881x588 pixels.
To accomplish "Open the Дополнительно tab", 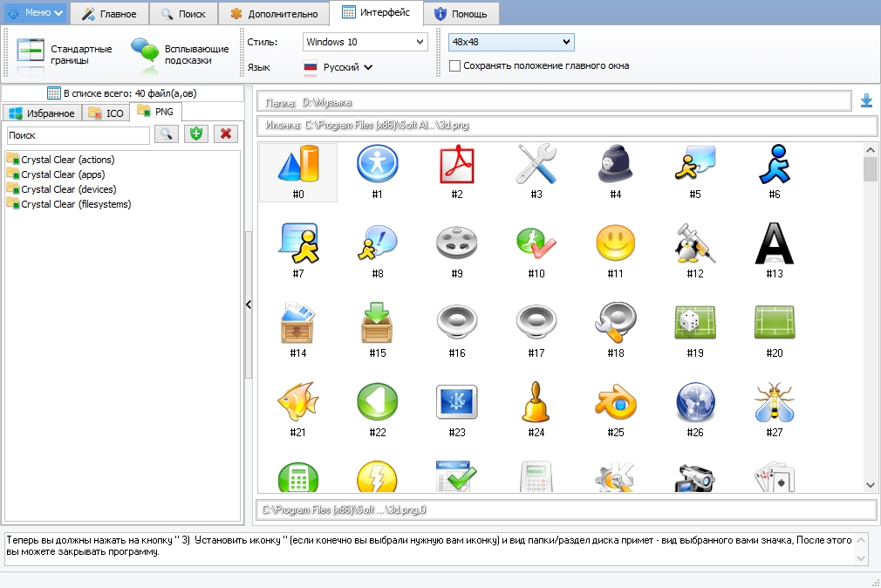I will click(x=274, y=14).
